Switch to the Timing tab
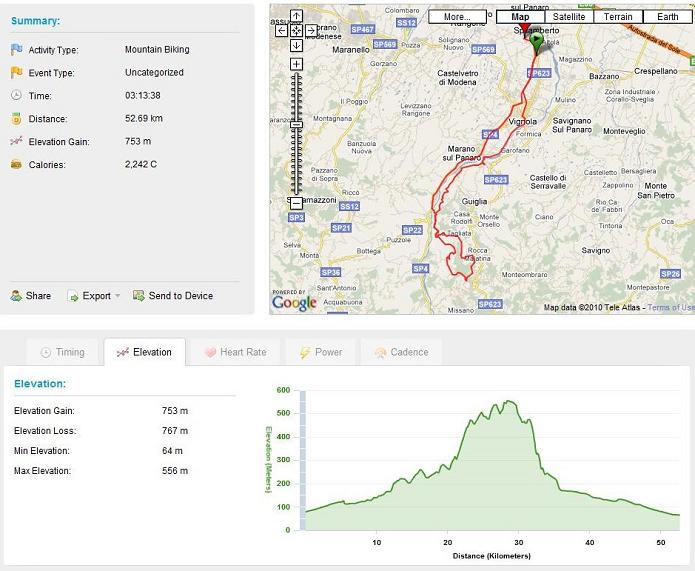695x571 pixels. coord(63,352)
